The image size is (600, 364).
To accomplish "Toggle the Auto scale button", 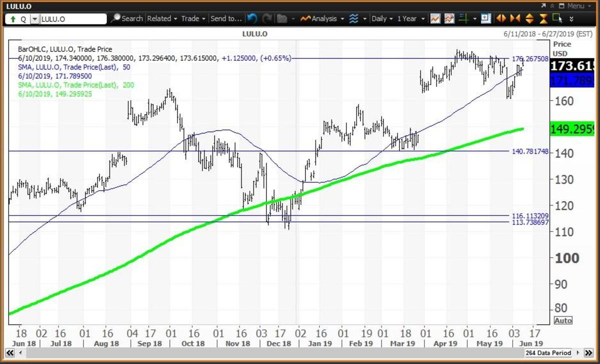I will coord(563,321).
